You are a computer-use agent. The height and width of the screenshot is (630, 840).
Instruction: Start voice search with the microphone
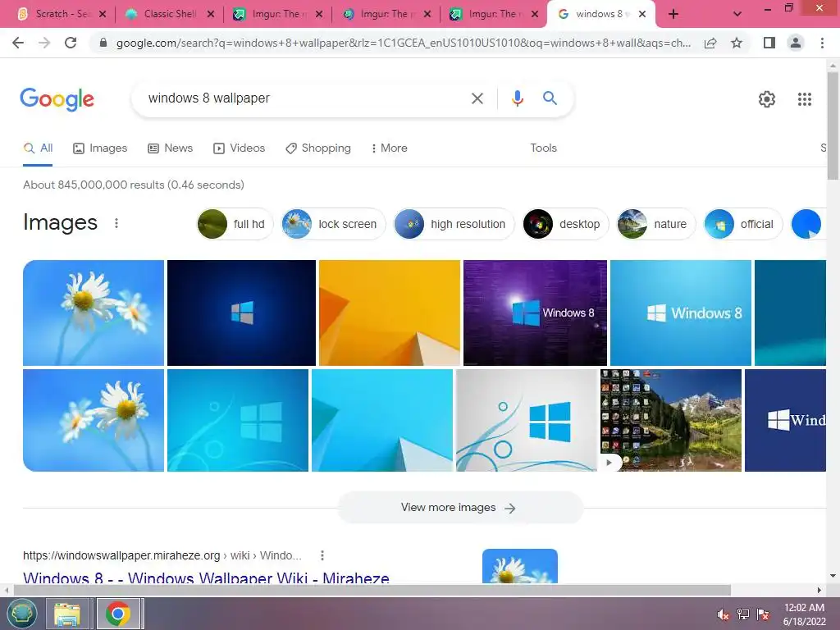point(517,98)
